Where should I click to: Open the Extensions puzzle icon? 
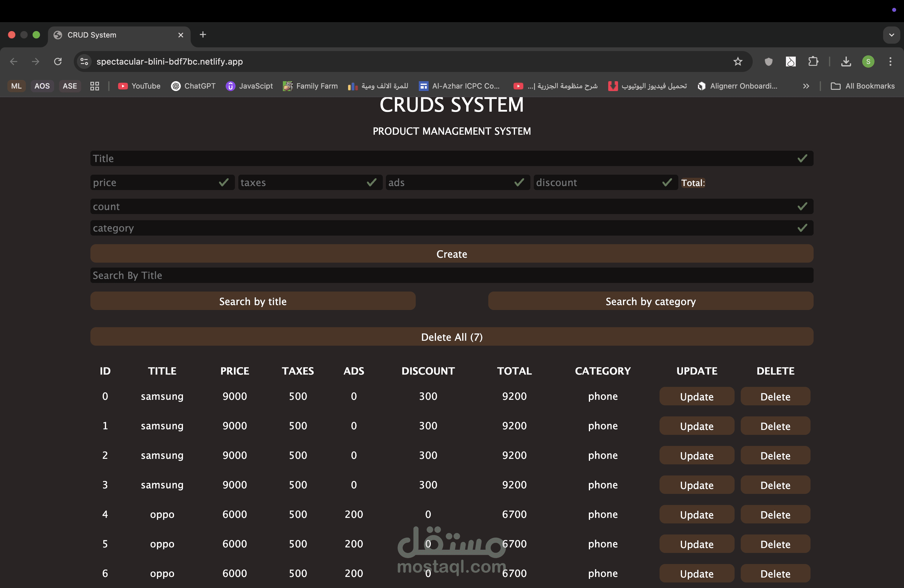[813, 62]
